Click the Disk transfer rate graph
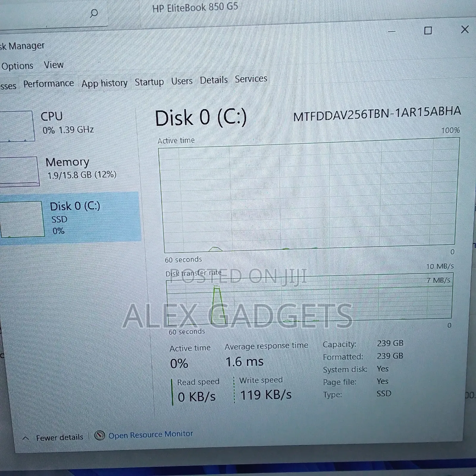 (x=309, y=299)
